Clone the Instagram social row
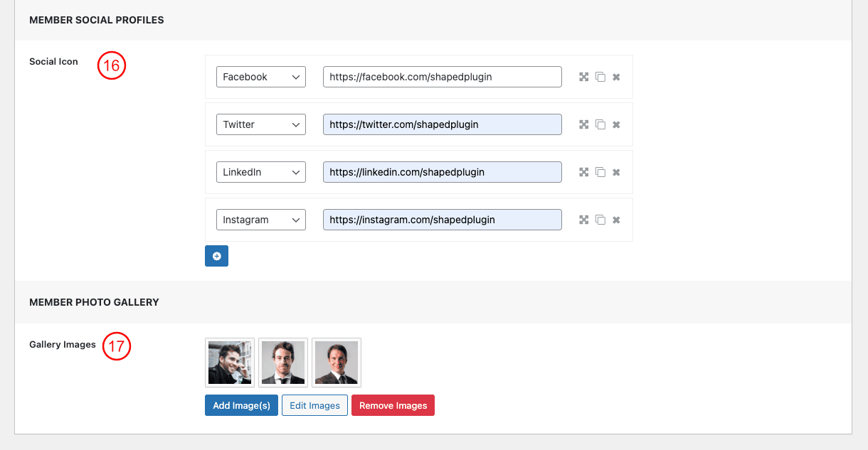The width and height of the screenshot is (868, 450). pos(600,220)
